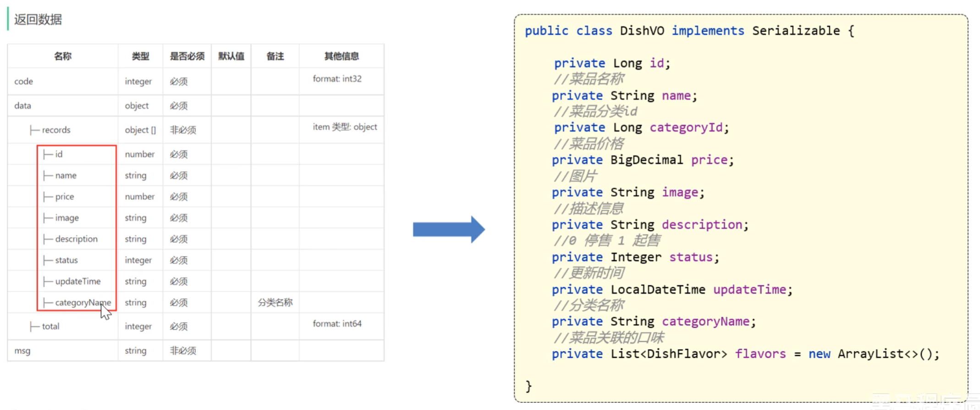Screen dimensions: 980x410
Task: Click the '备注' column header
Action: pos(275,56)
